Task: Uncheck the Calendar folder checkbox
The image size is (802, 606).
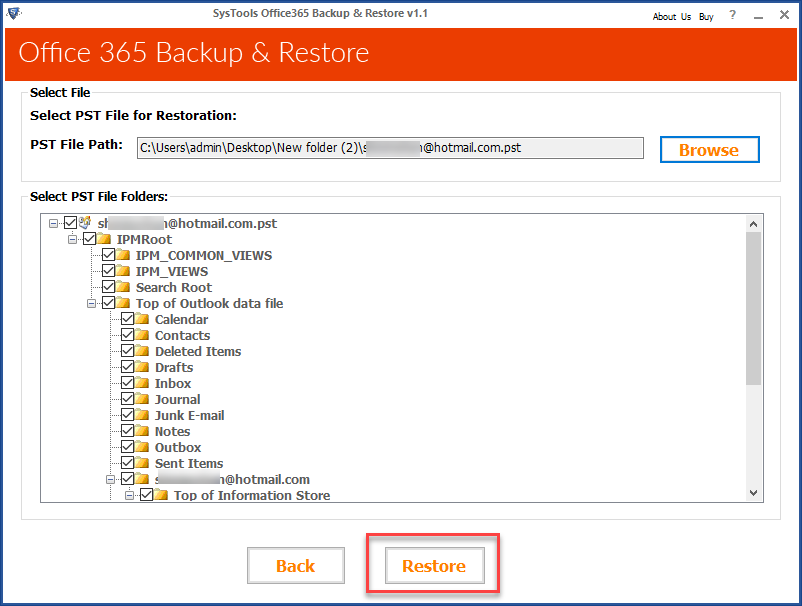Action: 127,319
